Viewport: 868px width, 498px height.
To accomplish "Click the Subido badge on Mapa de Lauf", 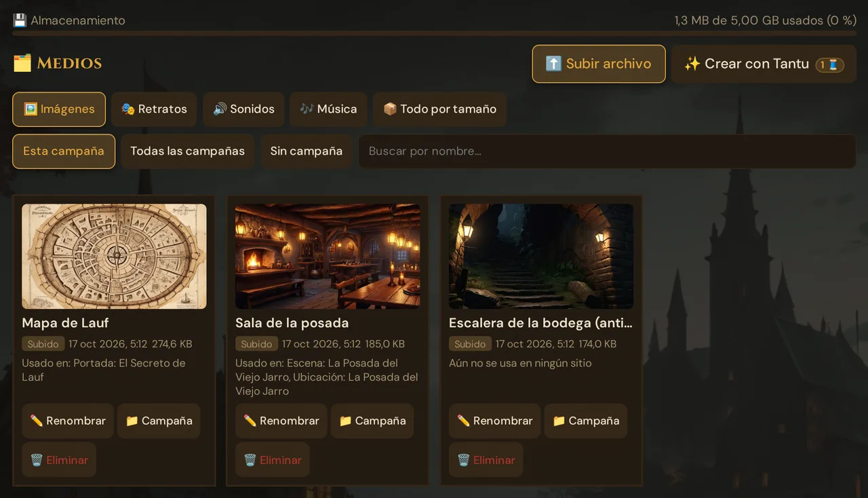I will click(43, 344).
